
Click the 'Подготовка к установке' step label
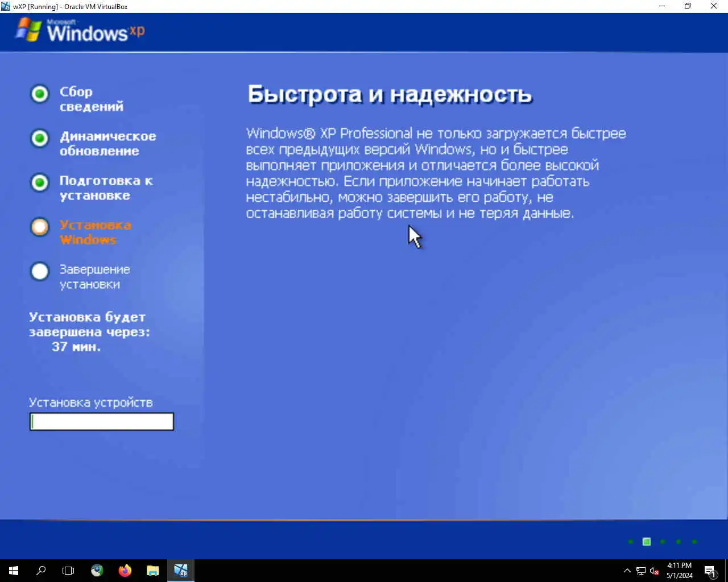(106, 188)
